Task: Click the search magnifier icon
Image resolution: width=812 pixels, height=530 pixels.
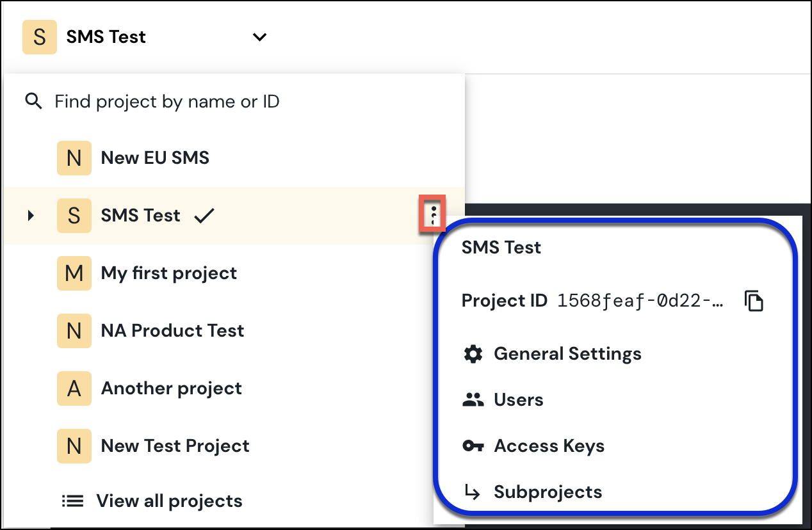Action: pos(33,101)
